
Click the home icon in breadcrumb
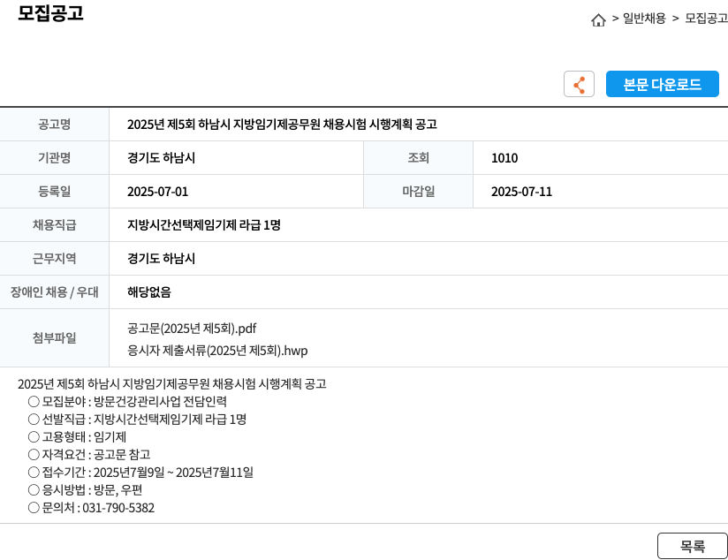point(598,20)
